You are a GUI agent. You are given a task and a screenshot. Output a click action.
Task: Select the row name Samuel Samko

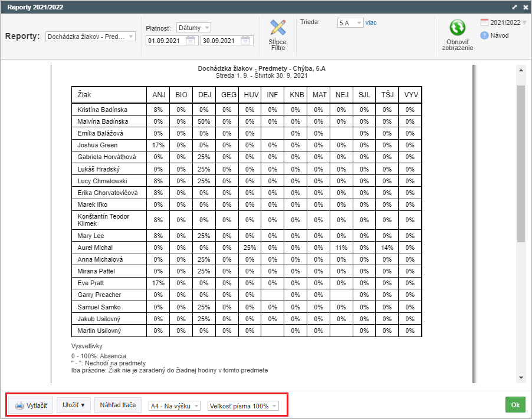pyautogui.click(x=98, y=307)
